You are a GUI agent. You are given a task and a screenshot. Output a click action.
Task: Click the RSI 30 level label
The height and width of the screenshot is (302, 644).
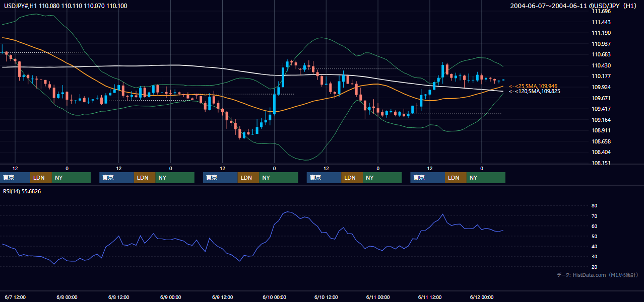point(594,256)
